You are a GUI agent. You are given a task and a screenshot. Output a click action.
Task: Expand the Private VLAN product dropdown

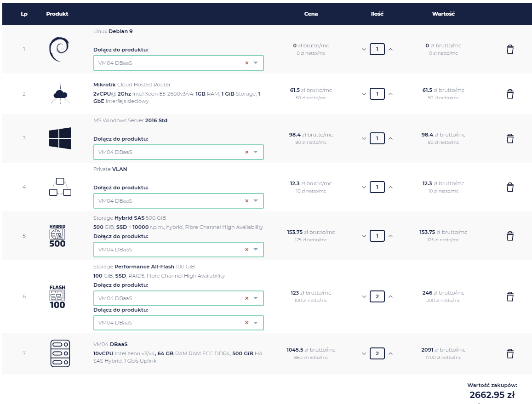(x=256, y=201)
